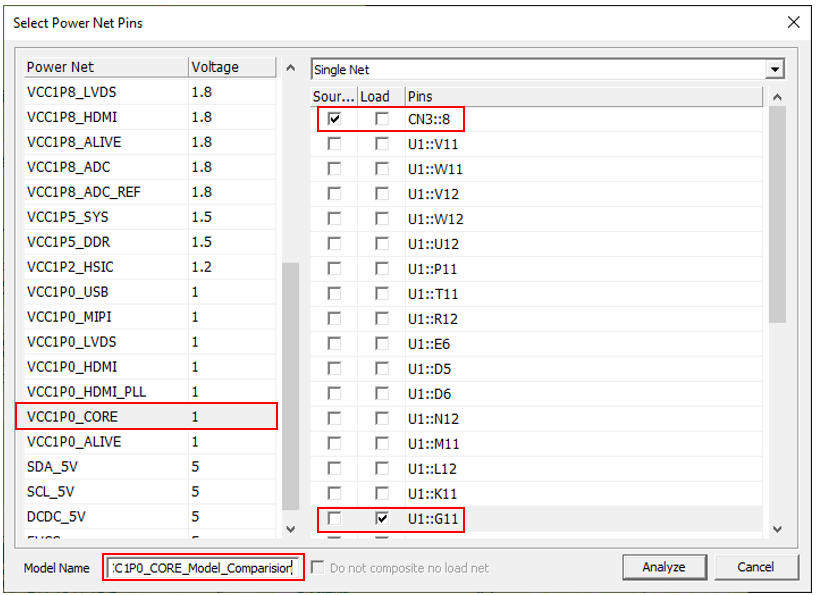Click the Analyze button
The image size is (817, 595).
point(663,567)
